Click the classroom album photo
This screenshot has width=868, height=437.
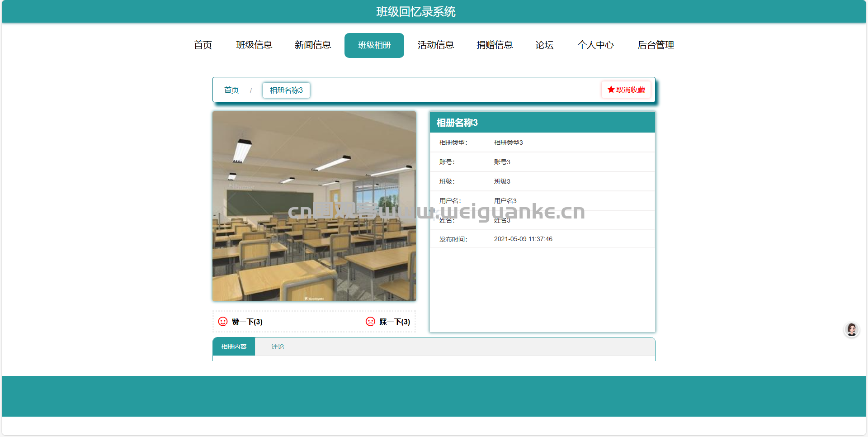click(x=314, y=206)
